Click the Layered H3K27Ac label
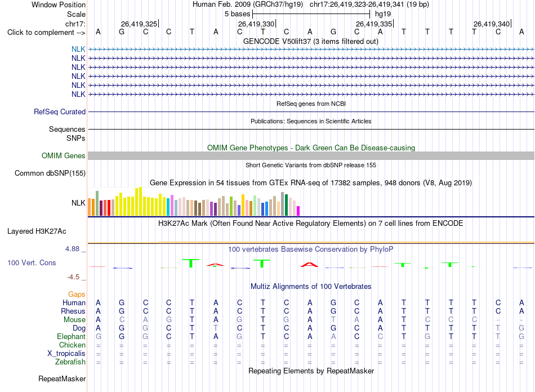535x392 pixels. [37, 231]
